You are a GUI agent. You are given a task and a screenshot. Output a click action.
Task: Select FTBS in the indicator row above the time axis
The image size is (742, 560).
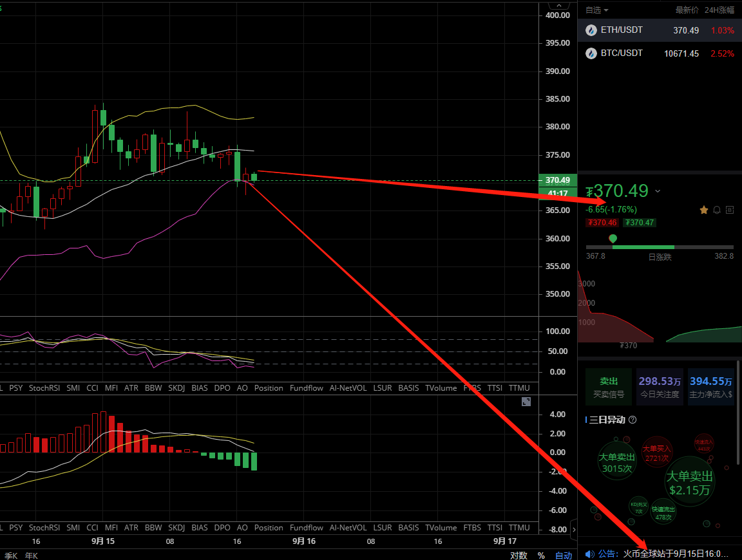pos(472,527)
